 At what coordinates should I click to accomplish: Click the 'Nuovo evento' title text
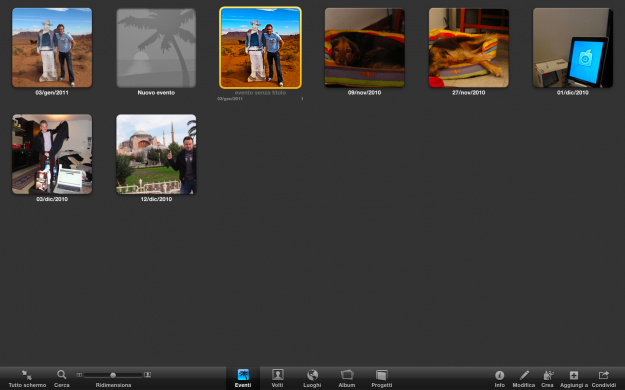tap(156, 93)
